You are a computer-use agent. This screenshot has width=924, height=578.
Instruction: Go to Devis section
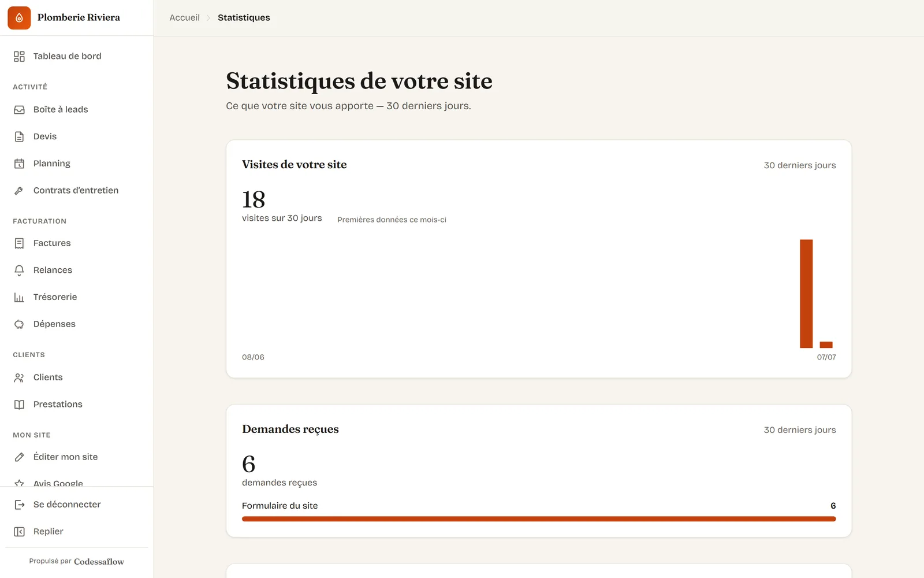point(77,136)
